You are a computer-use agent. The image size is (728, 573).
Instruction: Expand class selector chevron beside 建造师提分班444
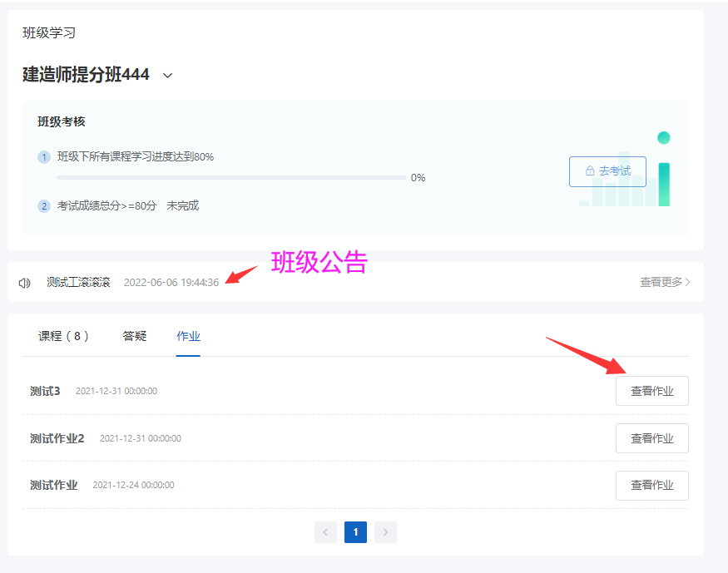pos(167,75)
